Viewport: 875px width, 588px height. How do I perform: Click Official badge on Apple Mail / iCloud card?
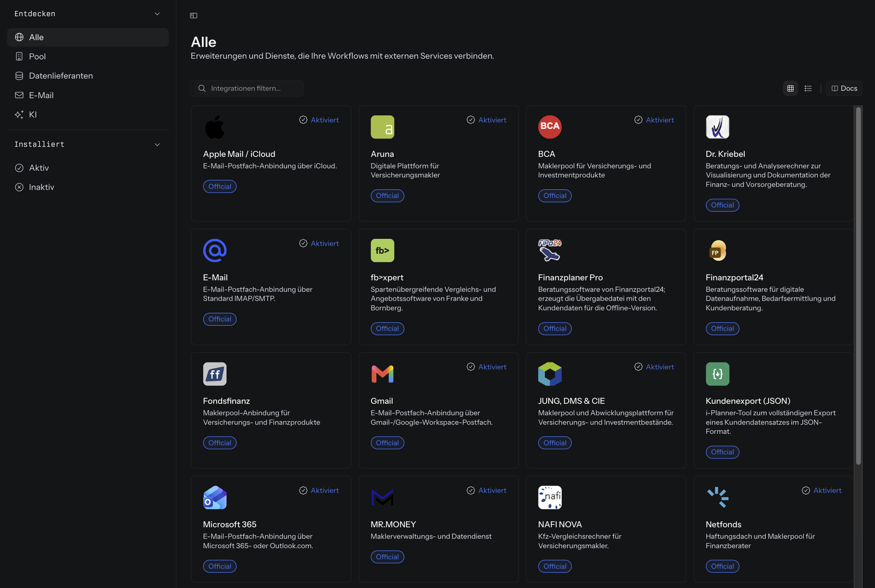pos(220,186)
